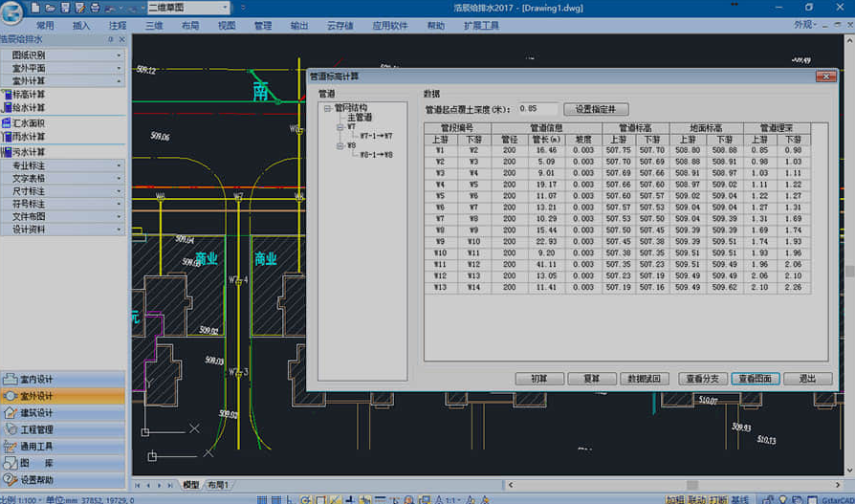Viewport: 855px width, 504px height.
Task: Select the 室内设计 panel in the sidebar
Action: [x=63, y=379]
